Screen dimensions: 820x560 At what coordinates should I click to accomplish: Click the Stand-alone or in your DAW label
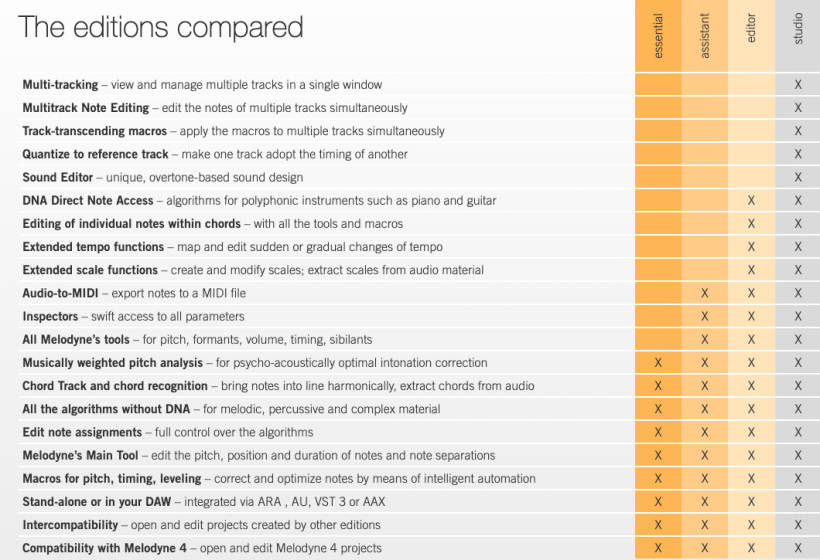(97, 502)
